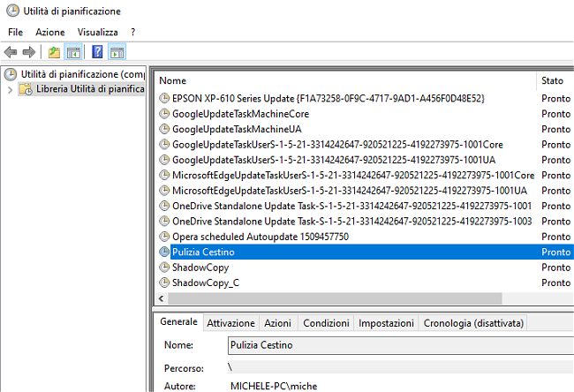Switch to the Condizioni tab
This screenshot has width=574, height=392.
click(x=326, y=323)
